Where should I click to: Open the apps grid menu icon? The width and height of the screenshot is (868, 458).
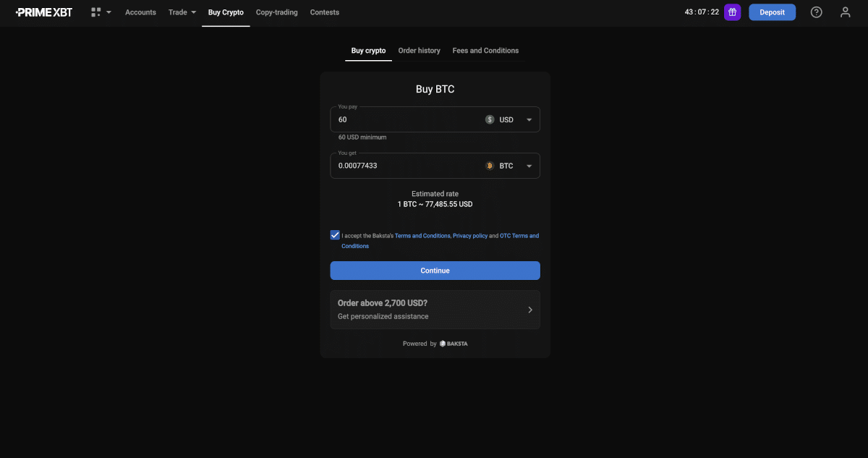[x=95, y=12]
